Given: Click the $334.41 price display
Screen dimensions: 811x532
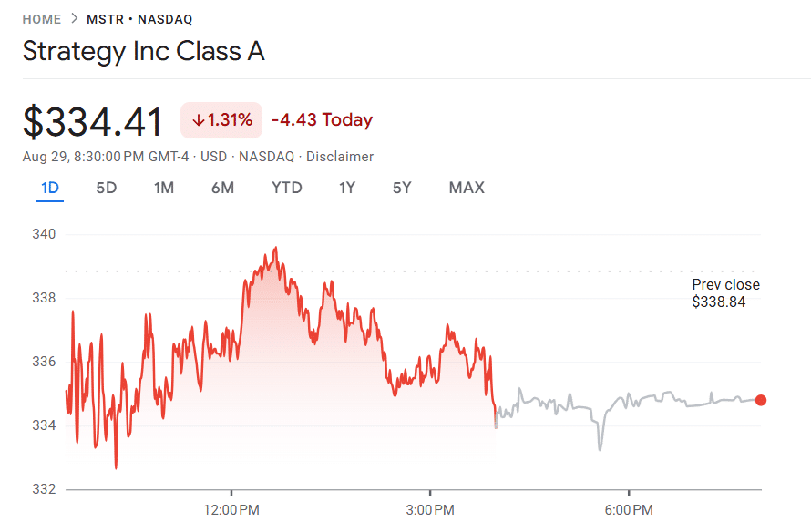Looking at the screenshot, I should tap(91, 119).
